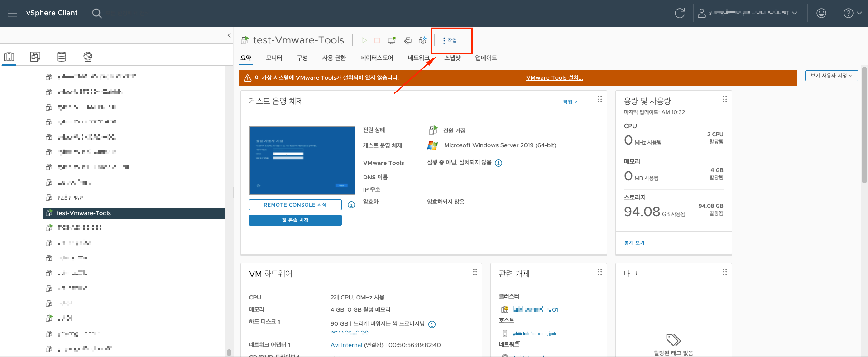Click the VMware Tools 설치 link
868x357 pixels.
(554, 78)
